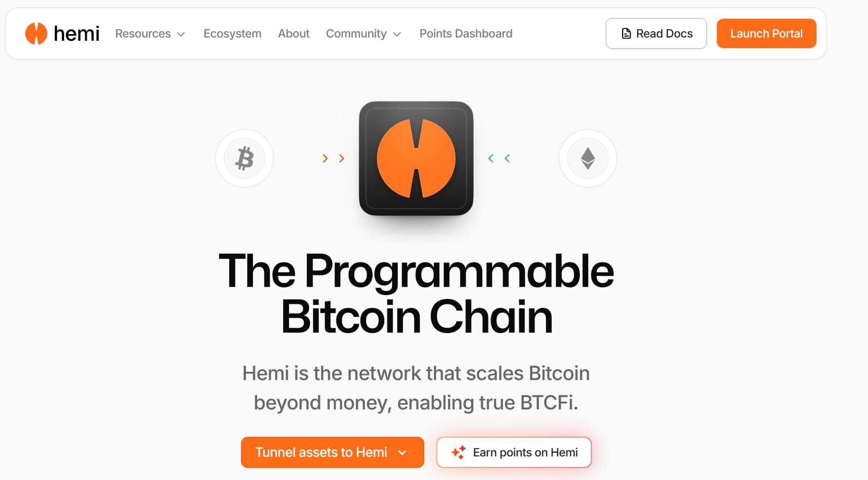Open the Points Dashboard link
This screenshot has height=480, width=868.
click(x=466, y=33)
